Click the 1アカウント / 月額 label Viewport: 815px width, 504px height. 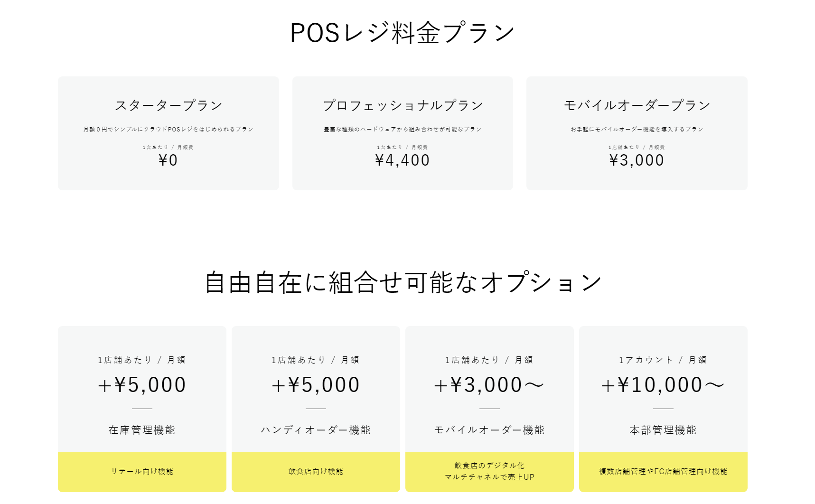(663, 360)
